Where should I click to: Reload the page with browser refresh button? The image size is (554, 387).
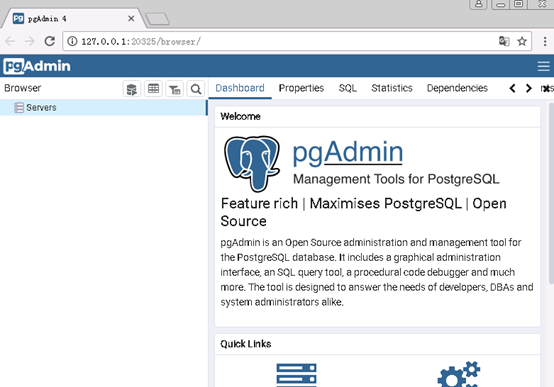pyautogui.click(x=49, y=41)
